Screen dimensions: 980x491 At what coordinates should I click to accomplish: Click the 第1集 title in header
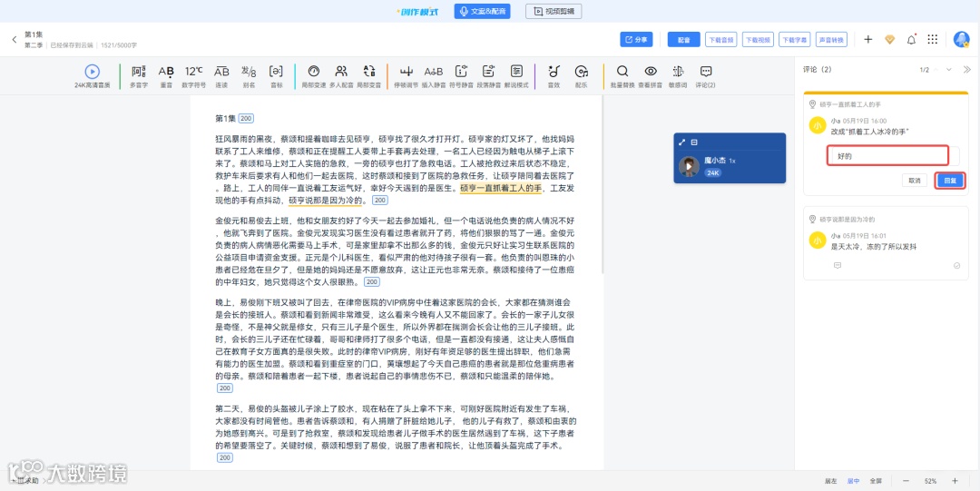pyautogui.click(x=34, y=34)
